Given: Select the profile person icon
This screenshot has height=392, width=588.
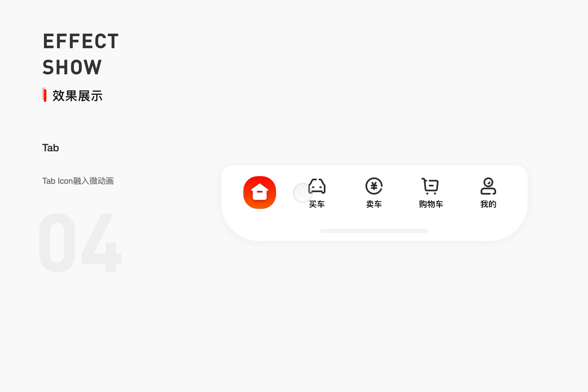Looking at the screenshot, I should [x=488, y=186].
